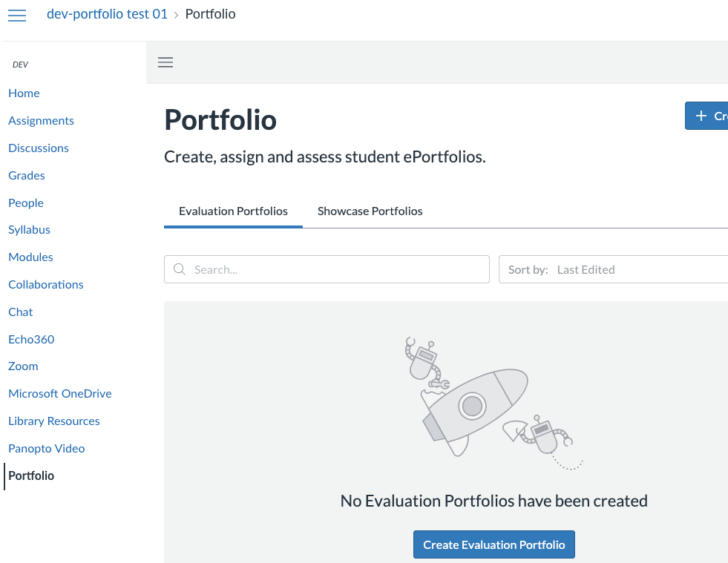Open Library Resources link
Image resolution: width=728 pixels, height=563 pixels.
pos(54,421)
